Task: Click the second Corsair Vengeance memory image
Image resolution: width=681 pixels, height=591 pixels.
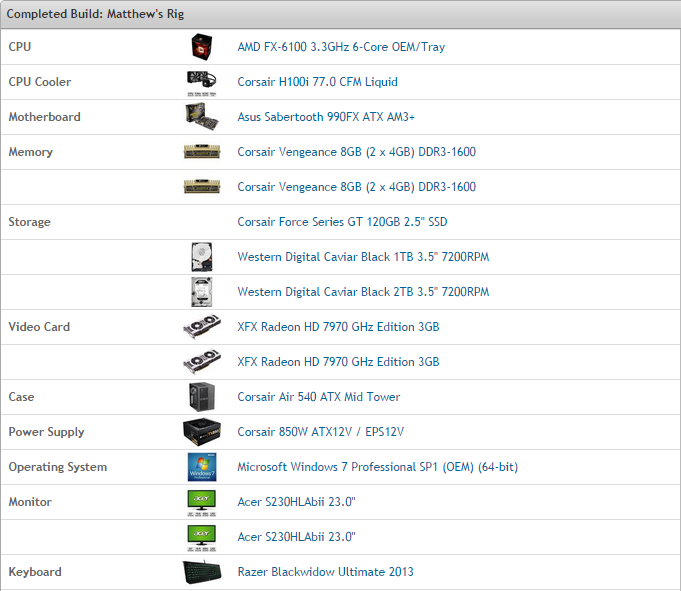Action: point(202,187)
